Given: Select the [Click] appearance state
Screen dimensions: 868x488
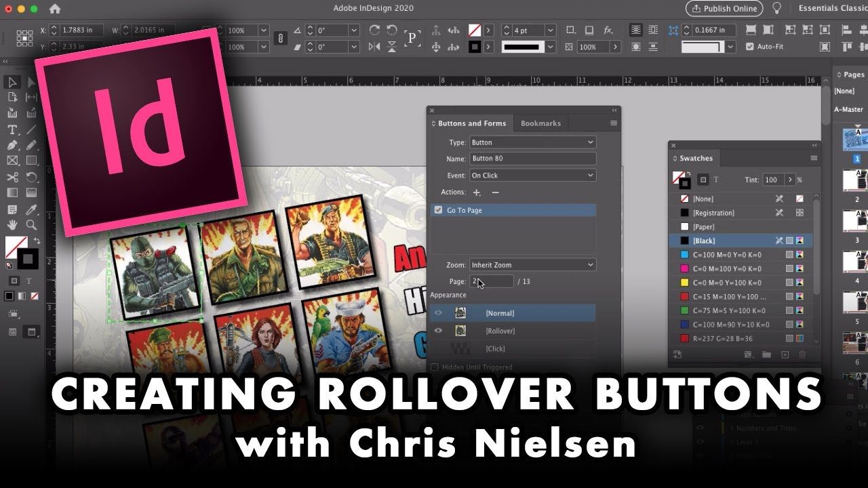Looking at the screenshot, I should click(x=513, y=348).
